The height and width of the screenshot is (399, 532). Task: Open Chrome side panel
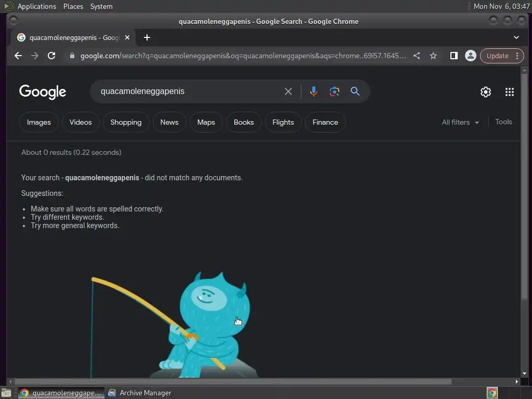(x=454, y=56)
